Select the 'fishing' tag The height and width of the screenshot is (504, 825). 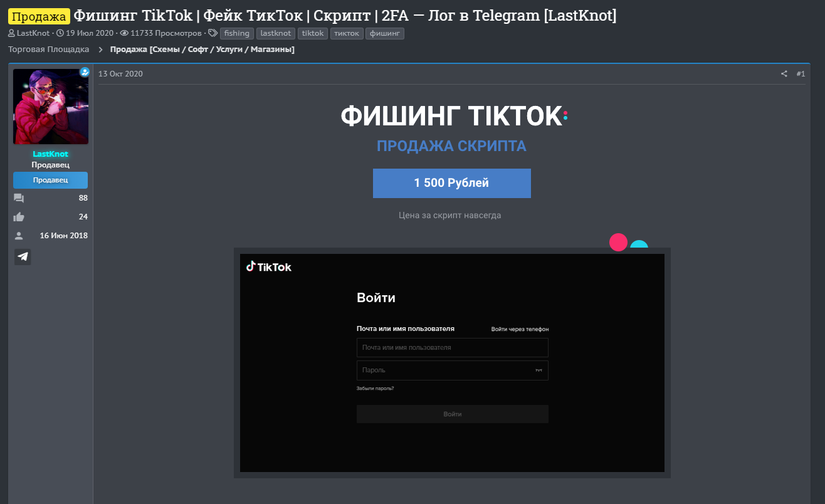237,33
